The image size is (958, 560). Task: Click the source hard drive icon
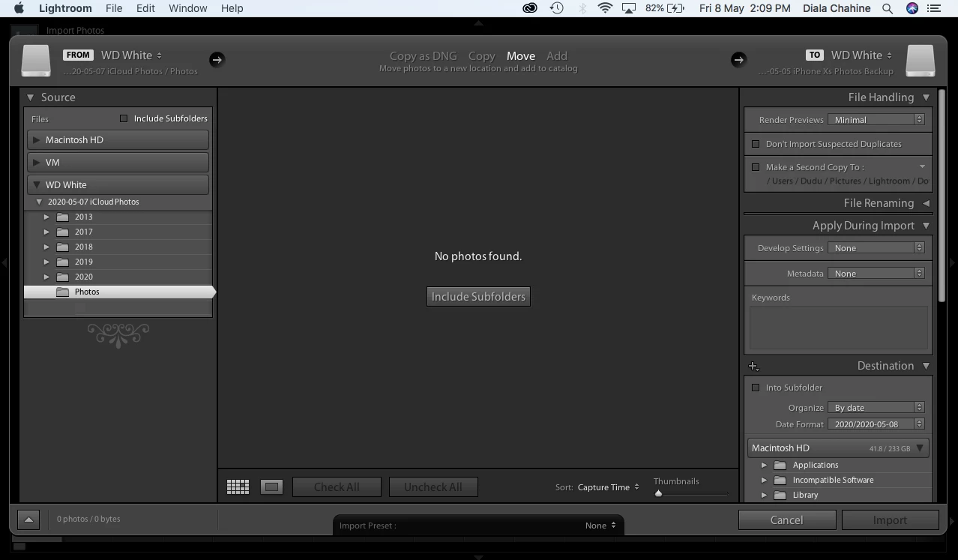(35, 61)
